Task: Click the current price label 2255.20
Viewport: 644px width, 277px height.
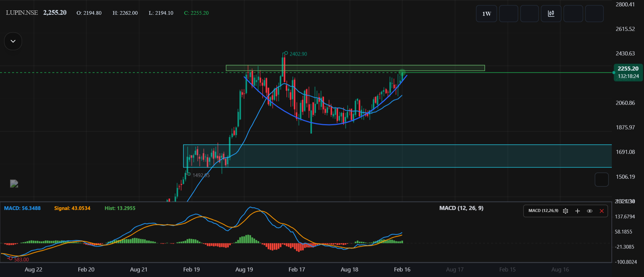Action: coord(628,68)
